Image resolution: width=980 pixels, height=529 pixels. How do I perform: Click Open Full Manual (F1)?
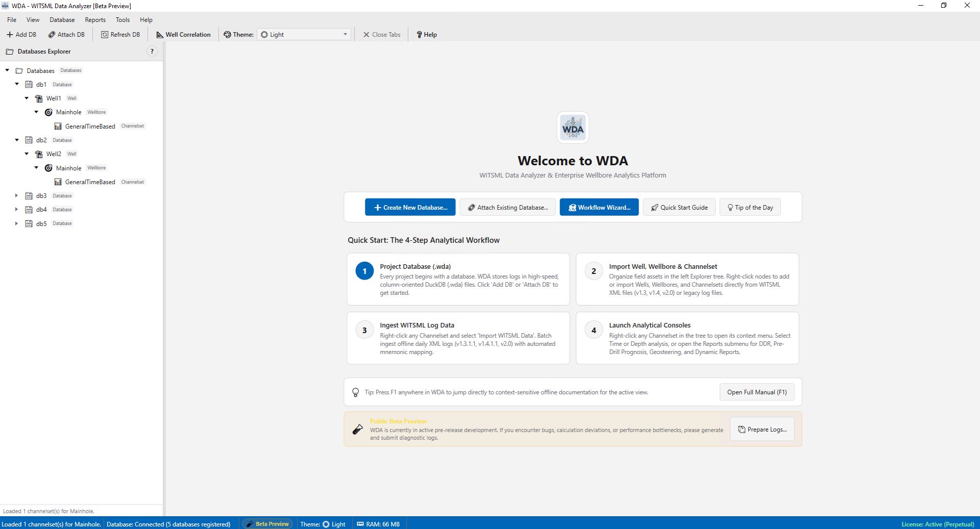(757, 392)
